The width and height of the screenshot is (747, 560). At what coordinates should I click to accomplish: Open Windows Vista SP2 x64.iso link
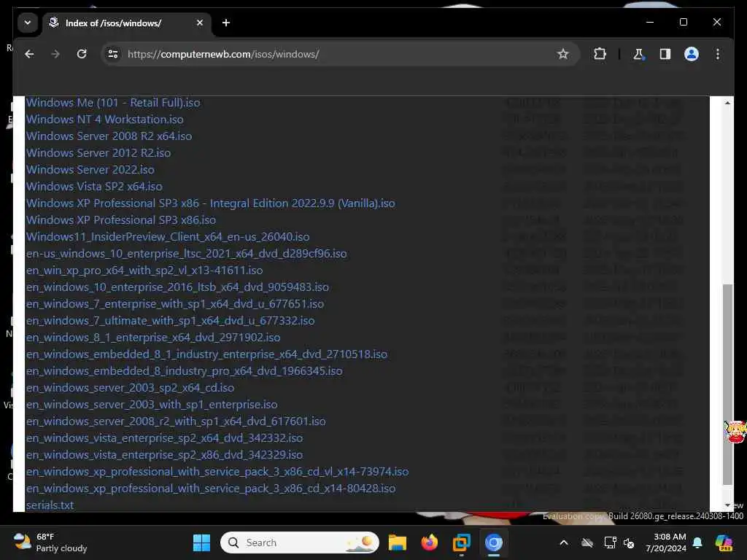click(94, 186)
